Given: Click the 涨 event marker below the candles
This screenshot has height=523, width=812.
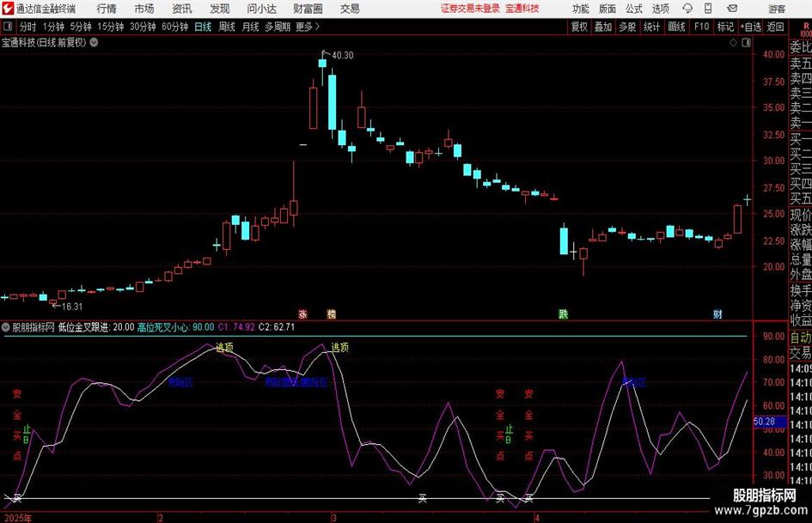Looking at the screenshot, I should pyautogui.click(x=303, y=313).
